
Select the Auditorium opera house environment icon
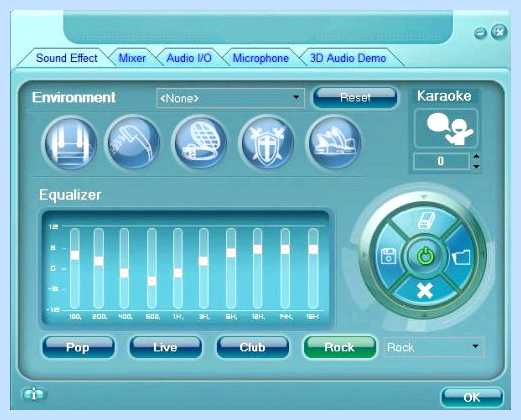(x=334, y=143)
